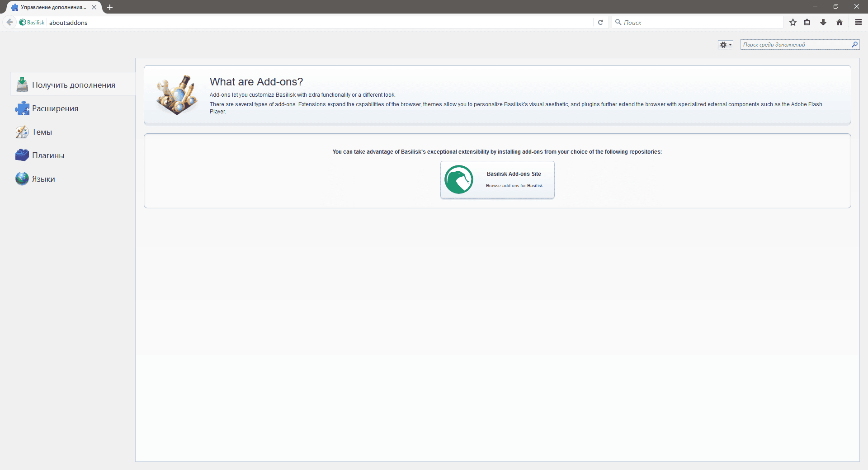Image resolution: width=868 pixels, height=470 pixels.
Task: Open the Темы category
Action: 72,132
